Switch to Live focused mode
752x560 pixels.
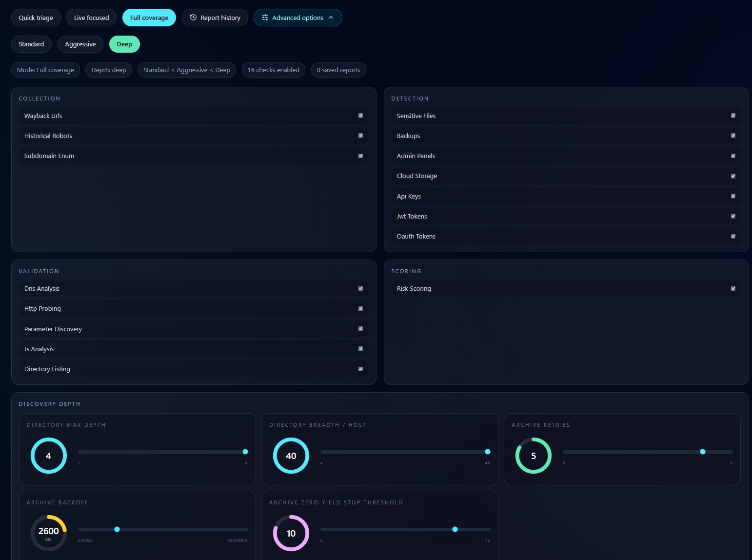tap(91, 18)
